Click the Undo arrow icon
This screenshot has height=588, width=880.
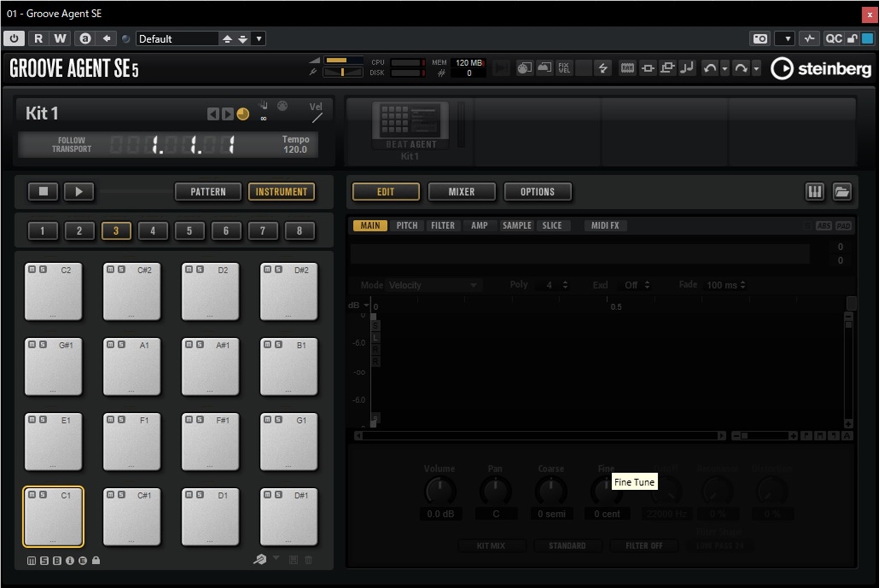pyautogui.click(x=709, y=68)
